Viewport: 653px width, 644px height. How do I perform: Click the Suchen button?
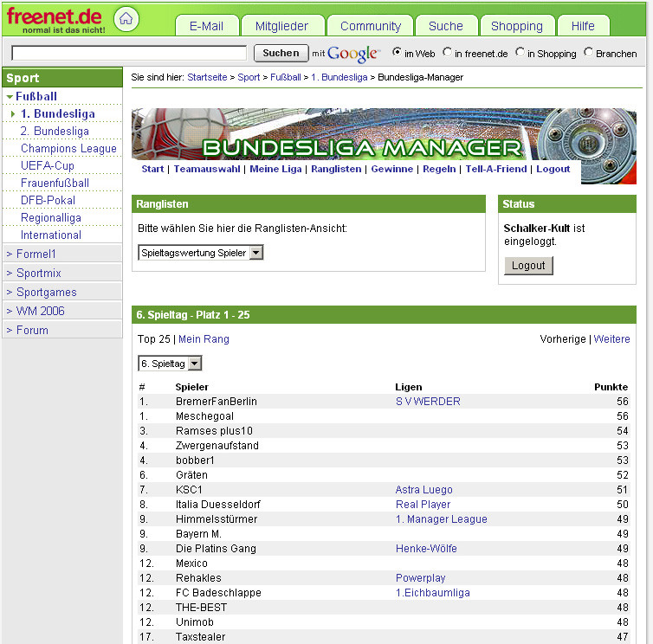[x=281, y=53]
